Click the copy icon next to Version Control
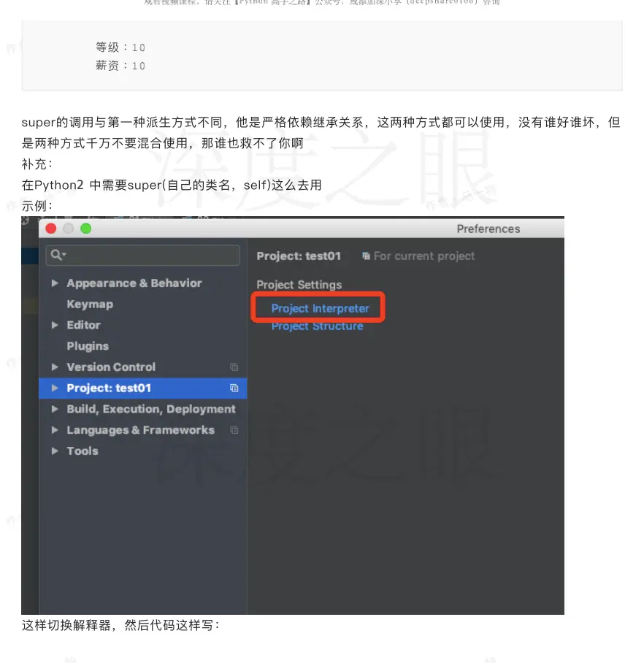This screenshot has height=663, width=644. pyautogui.click(x=234, y=367)
